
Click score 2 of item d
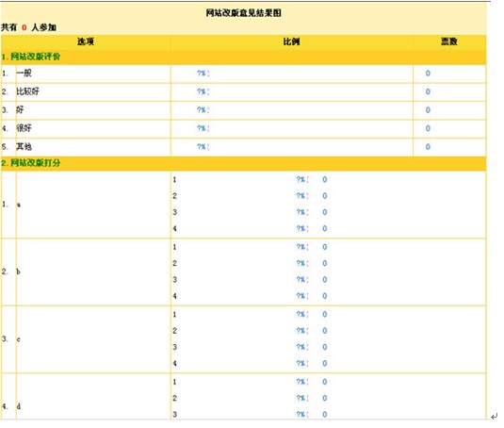point(174,398)
